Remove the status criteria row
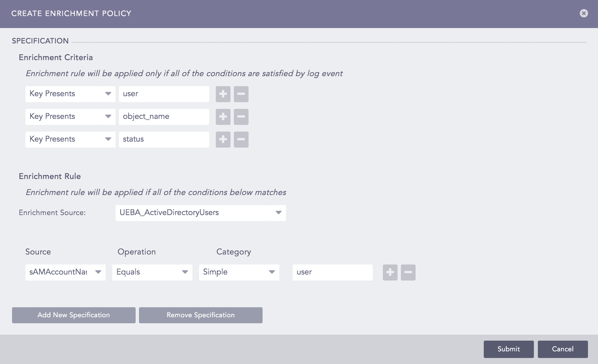Viewport: 598px width, 364px height. [x=241, y=140]
